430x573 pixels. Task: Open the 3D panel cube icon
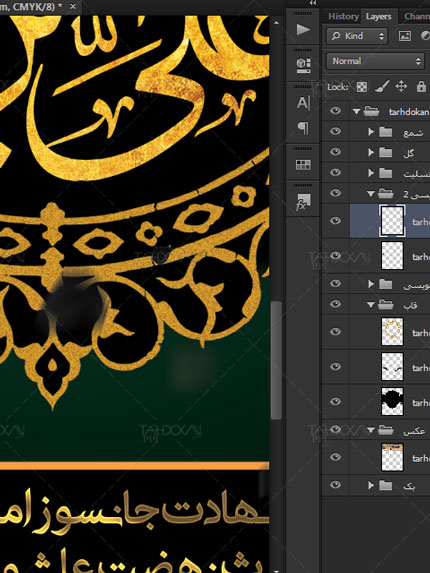pos(303,65)
